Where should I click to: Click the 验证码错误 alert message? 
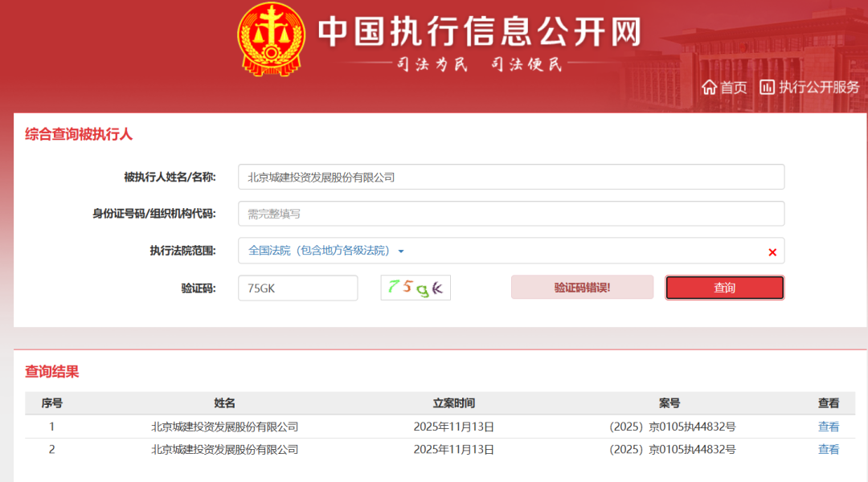(x=582, y=287)
